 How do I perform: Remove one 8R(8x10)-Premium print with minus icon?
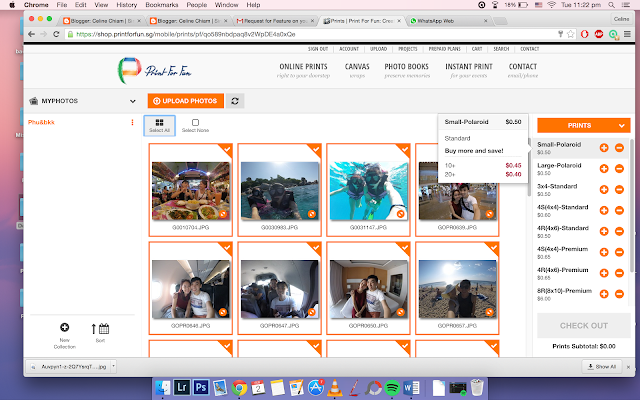tap(619, 294)
